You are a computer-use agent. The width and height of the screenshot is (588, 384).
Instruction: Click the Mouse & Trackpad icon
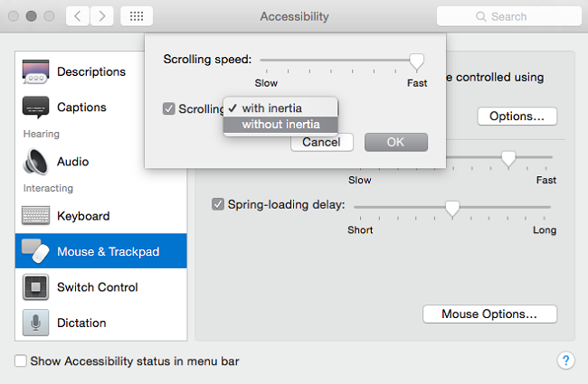[x=35, y=251]
